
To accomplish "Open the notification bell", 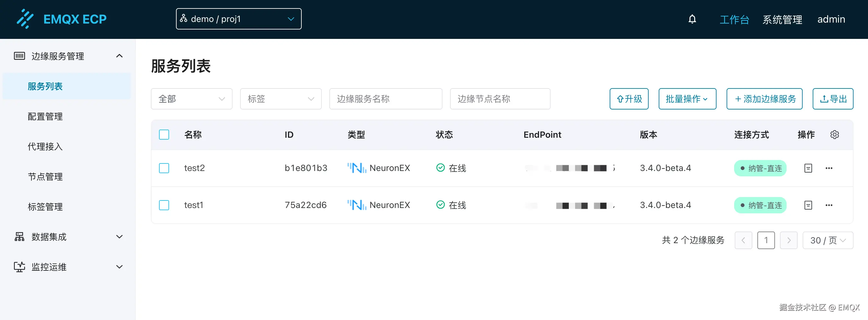I will click(692, 19).
